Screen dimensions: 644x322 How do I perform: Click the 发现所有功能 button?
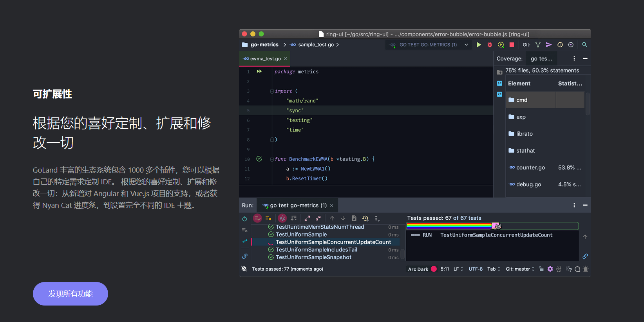pyautogui.click(x=71, y=294)
